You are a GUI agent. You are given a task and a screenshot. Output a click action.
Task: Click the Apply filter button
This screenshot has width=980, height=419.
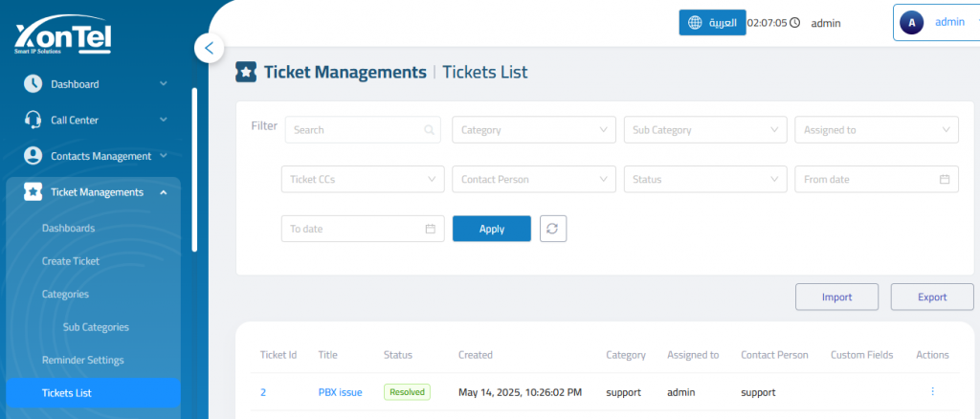pos(492,229)
